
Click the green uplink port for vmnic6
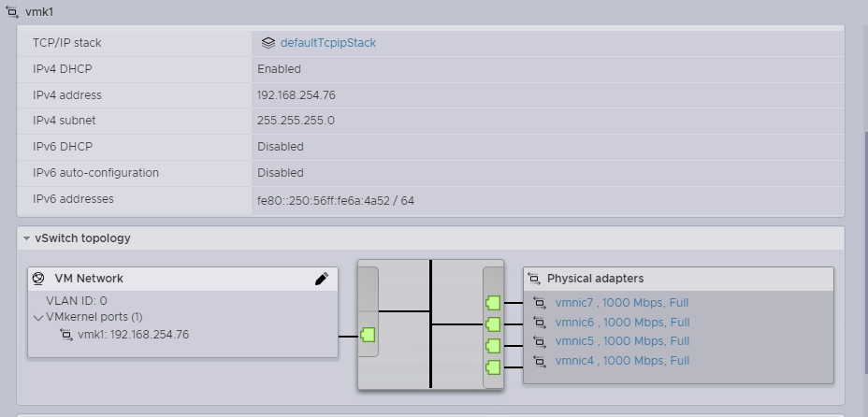(x=493, y=324)
